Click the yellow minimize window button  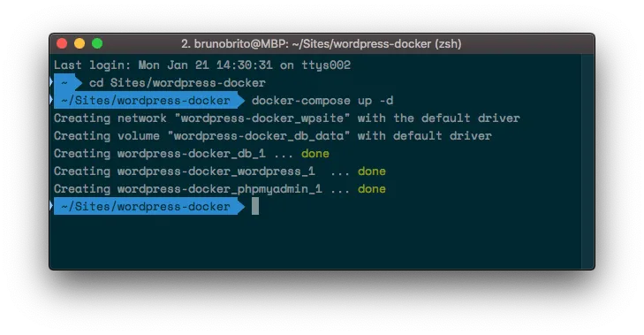click(80, 43)
